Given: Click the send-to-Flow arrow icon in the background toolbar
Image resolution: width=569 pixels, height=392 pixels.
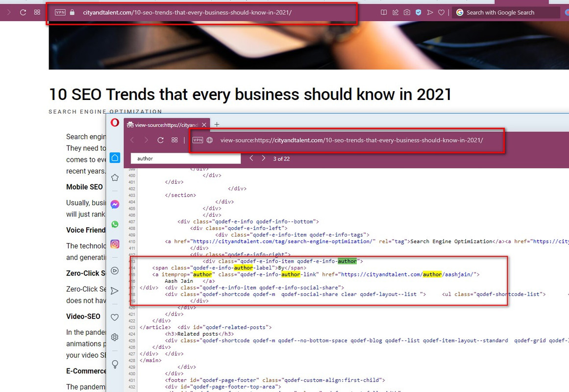Looking at the screenshot, I should point(430,12).
